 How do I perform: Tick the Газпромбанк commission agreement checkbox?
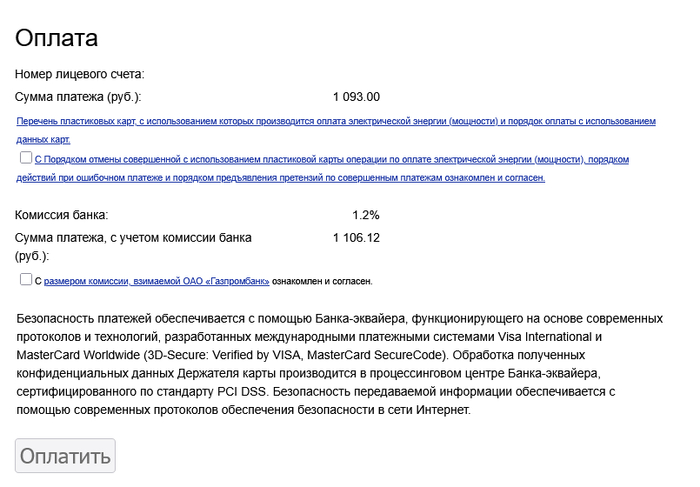(25, 280)
